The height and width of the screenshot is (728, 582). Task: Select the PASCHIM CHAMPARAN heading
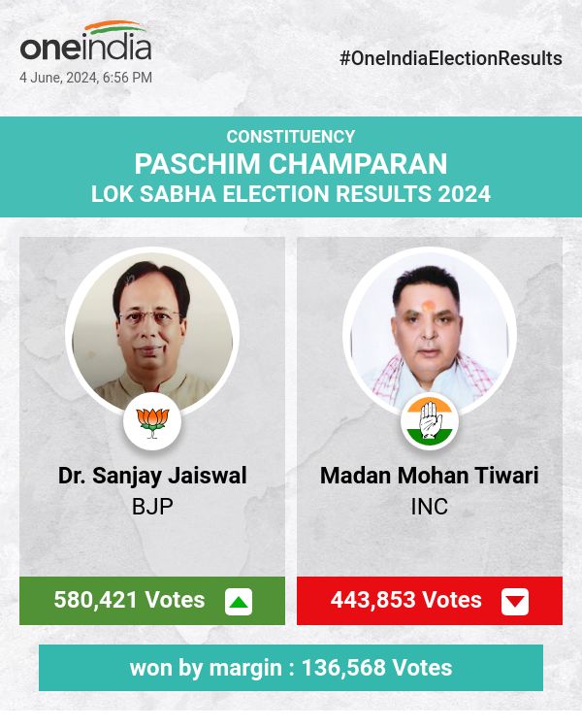(x=291, y=163)
